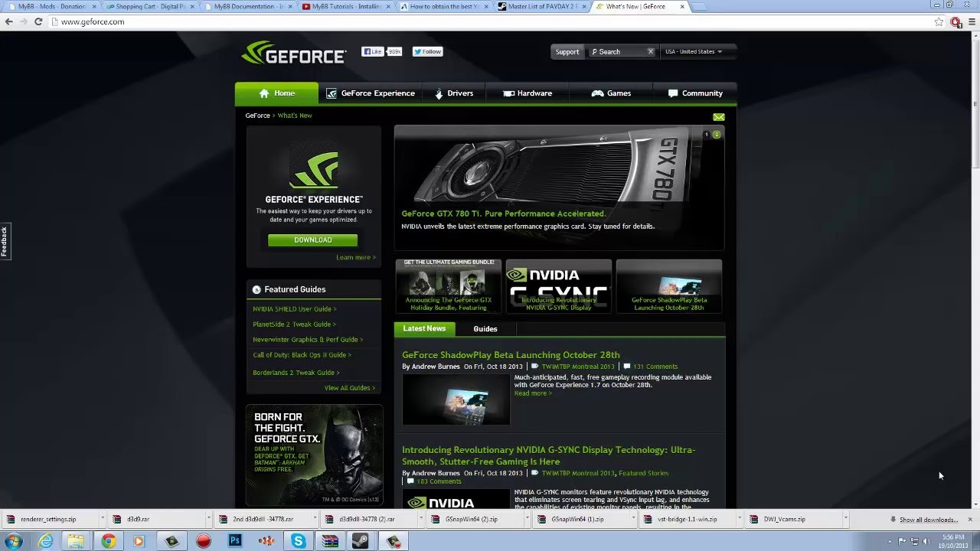The width and height of the screenshot is (980, 551).
Task: Open Borderlands 2 Tweak Guide
Action: tap(296, 373)
